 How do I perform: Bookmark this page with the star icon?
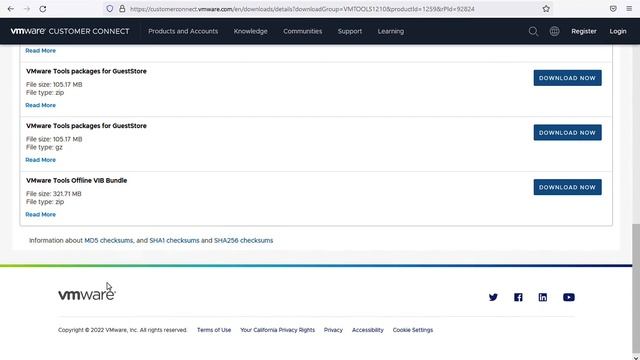(x=546, y=9)
